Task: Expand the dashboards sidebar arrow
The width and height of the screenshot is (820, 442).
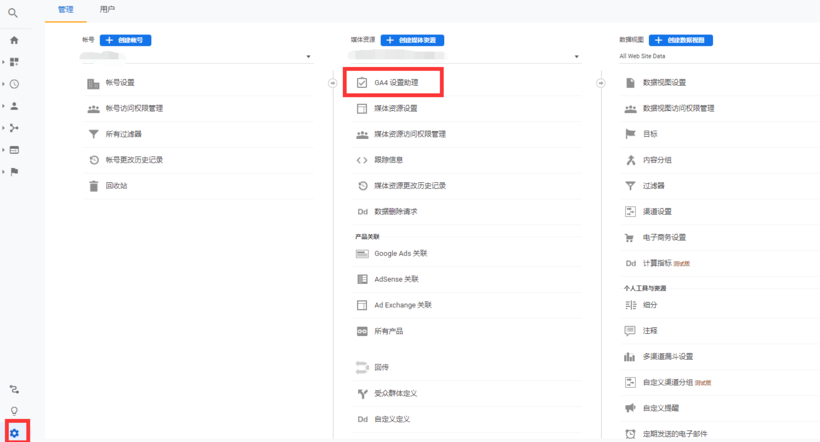Action: 4,62
